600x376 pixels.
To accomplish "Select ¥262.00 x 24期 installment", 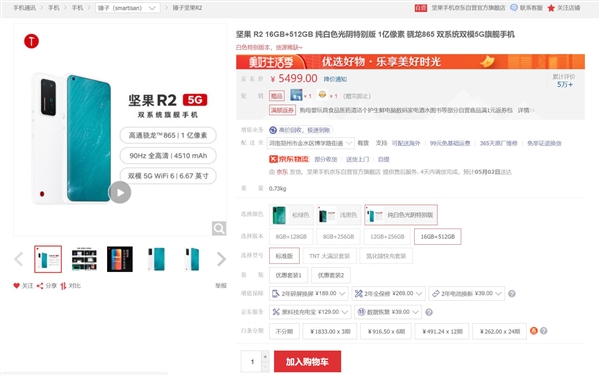I will [499, 331].
